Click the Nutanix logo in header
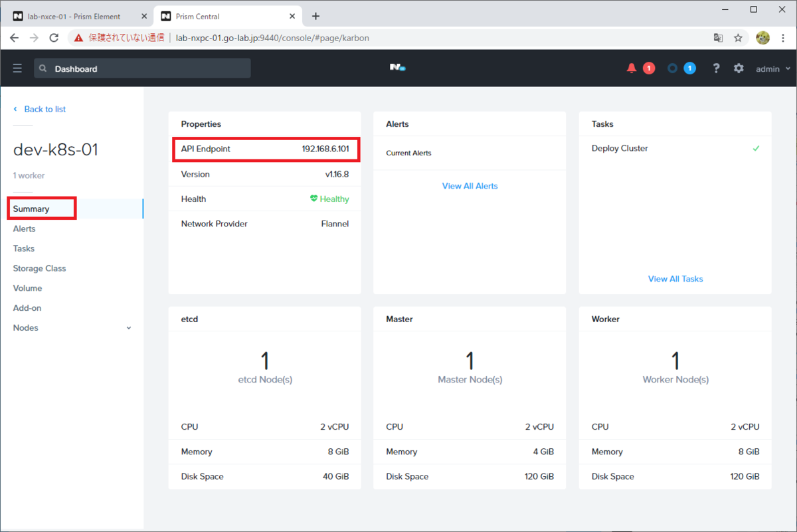This screenshot has height=532, width=797. pos(398,68)
